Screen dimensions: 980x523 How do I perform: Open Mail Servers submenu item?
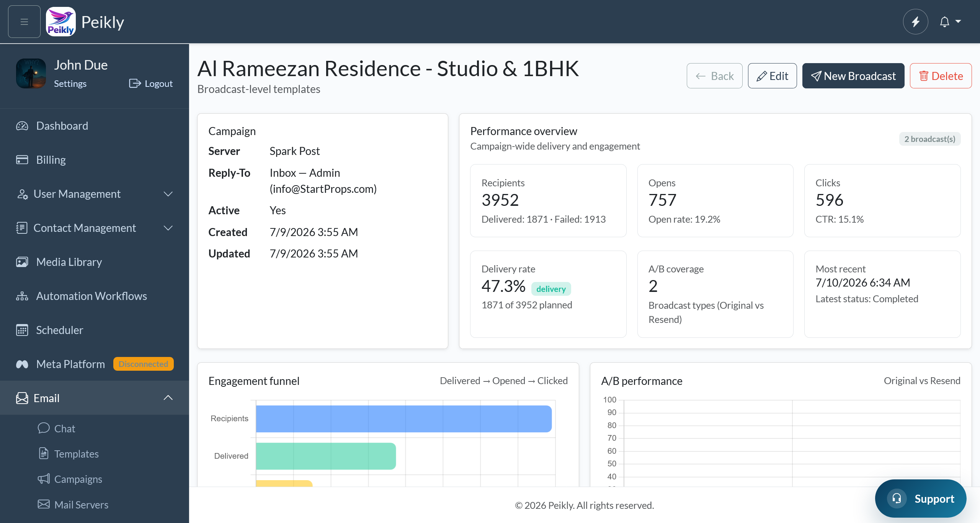point(81,505)
